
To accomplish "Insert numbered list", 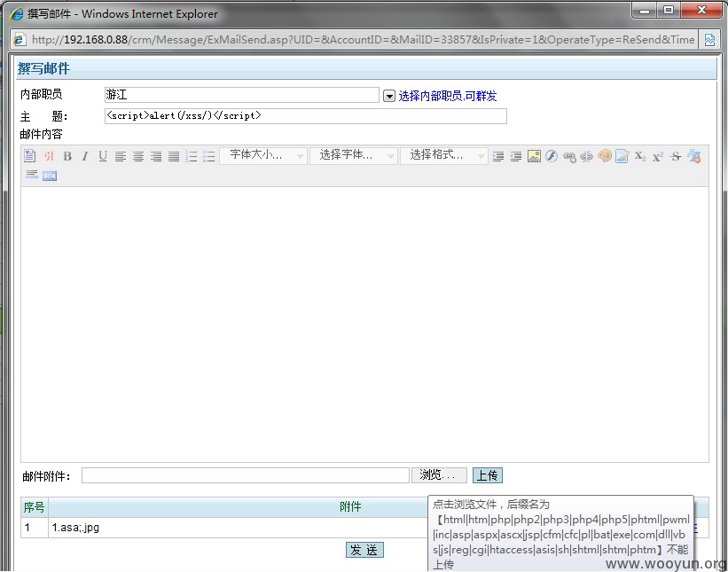I will [192, 156].
